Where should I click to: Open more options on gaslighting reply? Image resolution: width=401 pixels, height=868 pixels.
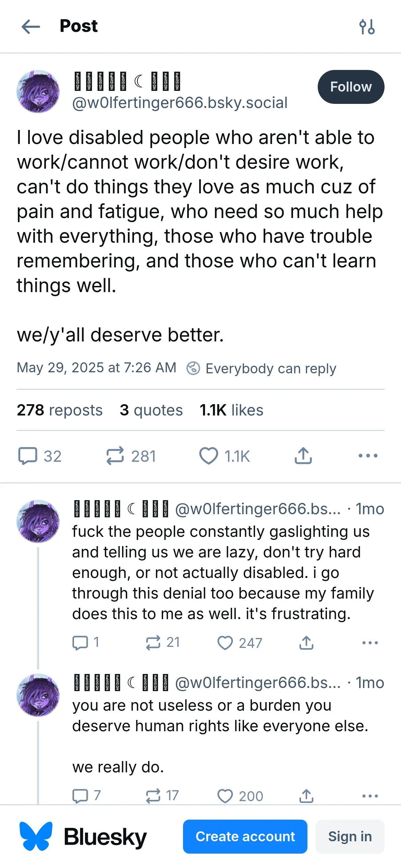point(370,643)
